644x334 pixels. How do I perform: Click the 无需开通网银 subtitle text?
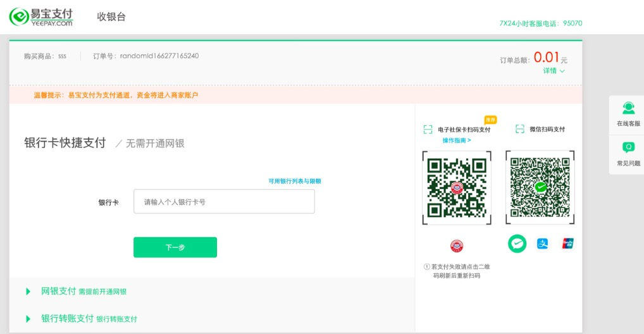coord(155,144)
